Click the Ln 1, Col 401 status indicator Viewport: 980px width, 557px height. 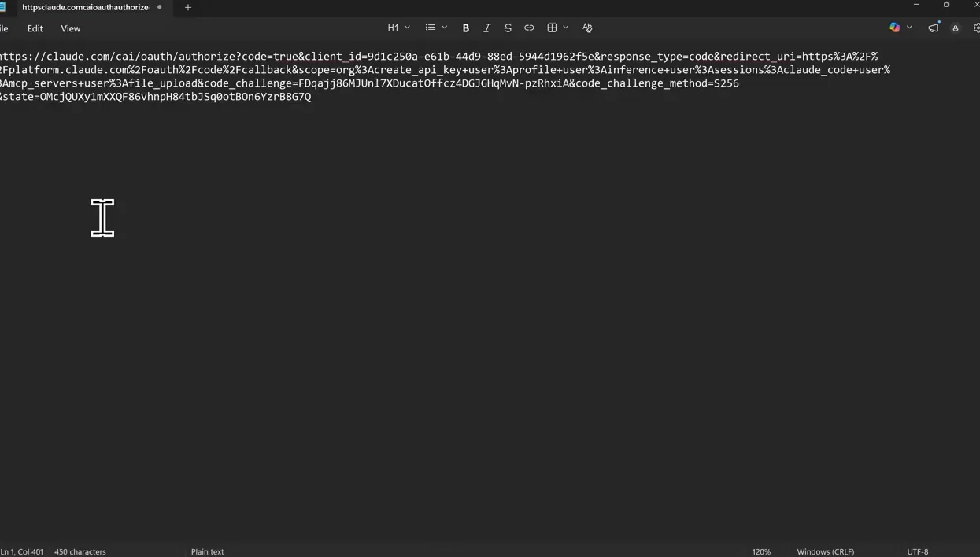coord(22,551)
